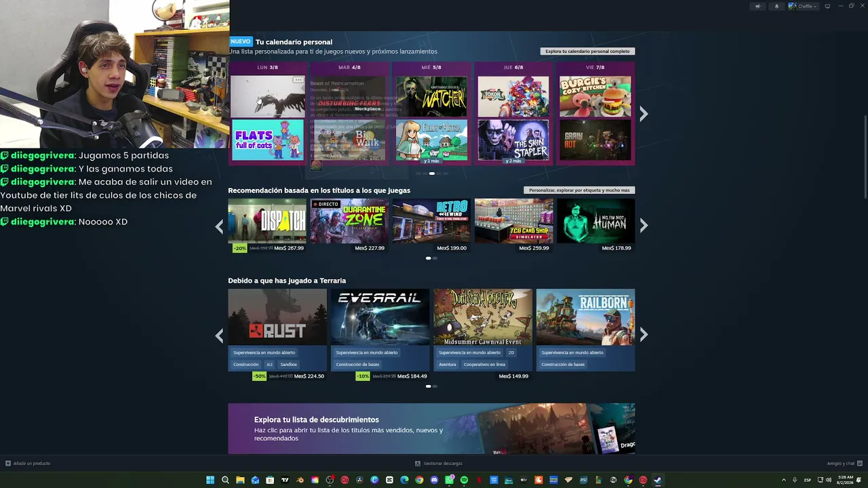
Task: Open Dispatch game capsule
Action: [x=267, y=221]
